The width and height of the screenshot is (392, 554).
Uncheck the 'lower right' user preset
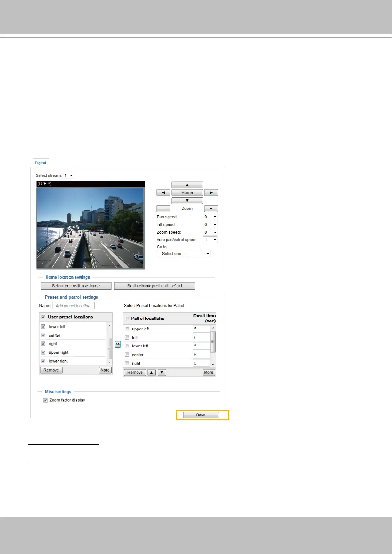click(43, 361)
